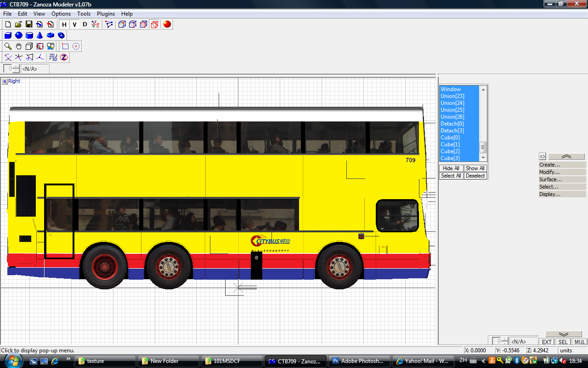
Task: Click the polygon snap icon
Action: point(29,57)
